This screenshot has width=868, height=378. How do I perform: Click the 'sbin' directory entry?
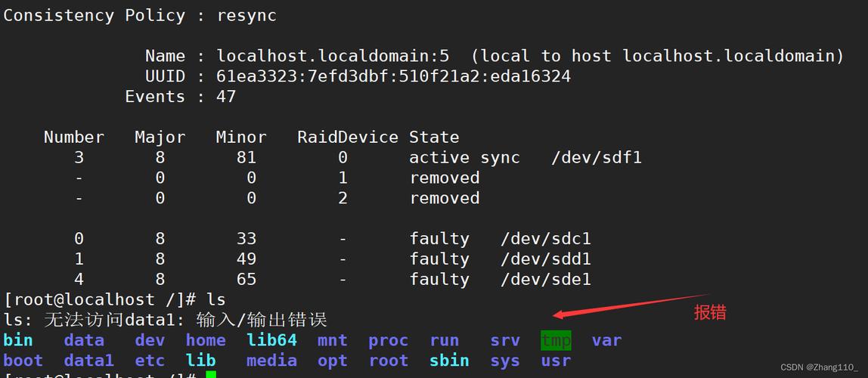(449, 361)
